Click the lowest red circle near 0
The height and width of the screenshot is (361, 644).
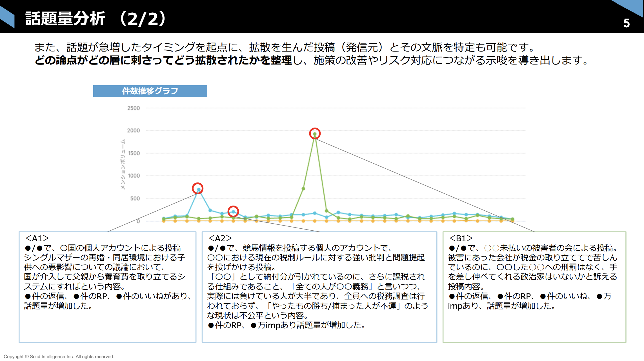coord(233,211)
